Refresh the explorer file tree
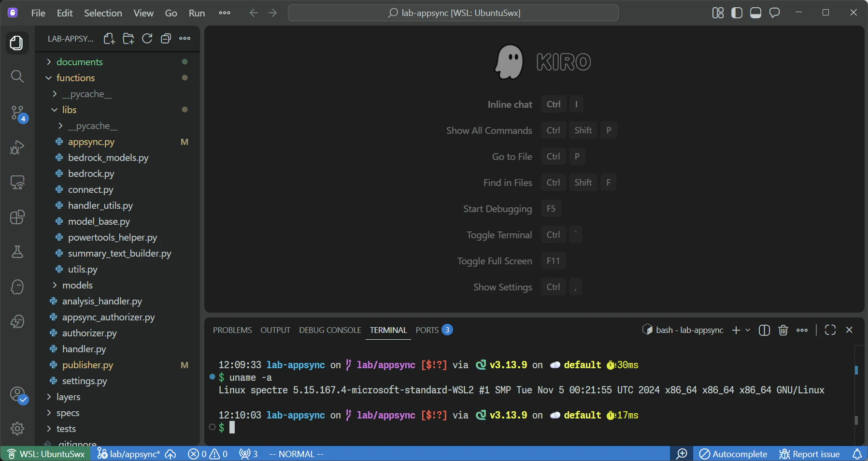This screenshot has width=868, height=461. tap(147, 39)
